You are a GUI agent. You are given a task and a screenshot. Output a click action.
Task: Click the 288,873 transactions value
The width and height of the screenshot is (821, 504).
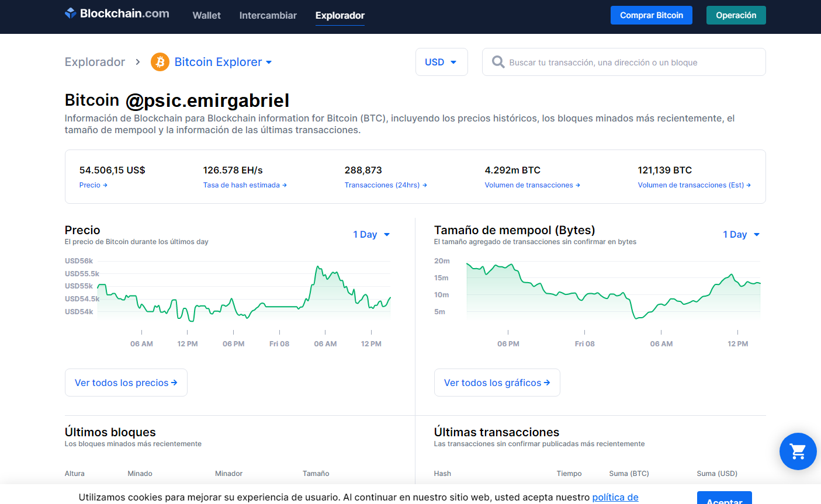(x=363, y=170)
